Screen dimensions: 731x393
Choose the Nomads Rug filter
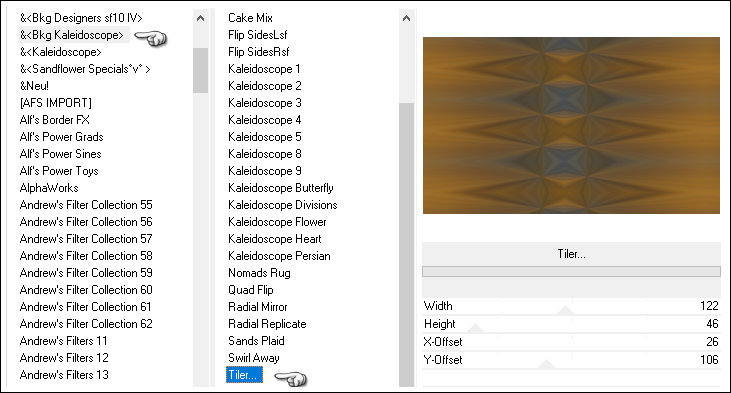[x=259, y=273]
